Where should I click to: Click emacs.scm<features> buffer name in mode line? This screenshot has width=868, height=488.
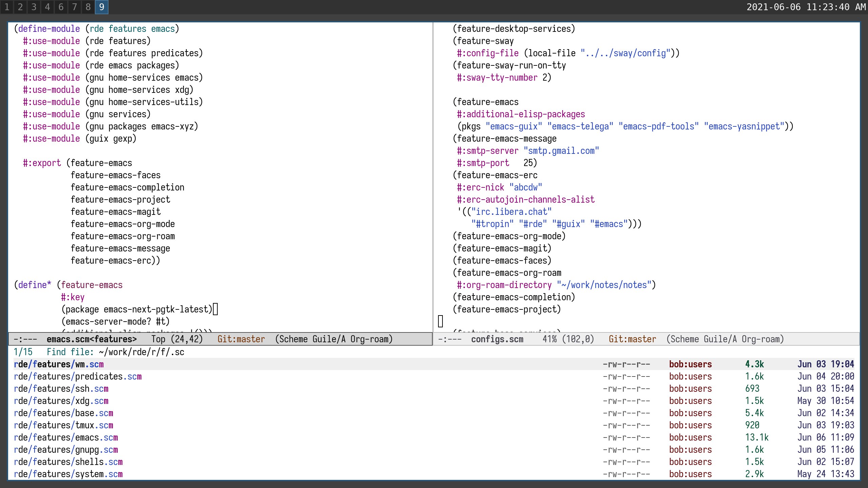[92, 339]
